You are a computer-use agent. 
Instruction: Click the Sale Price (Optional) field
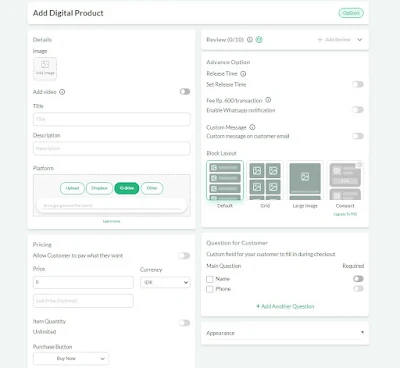click(x=83, y=301)
